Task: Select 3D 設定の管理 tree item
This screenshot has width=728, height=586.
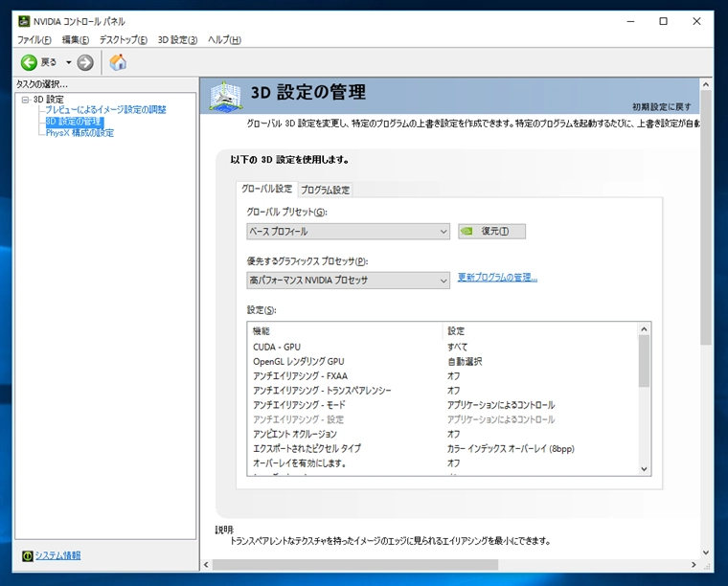Action: [75, 122]
